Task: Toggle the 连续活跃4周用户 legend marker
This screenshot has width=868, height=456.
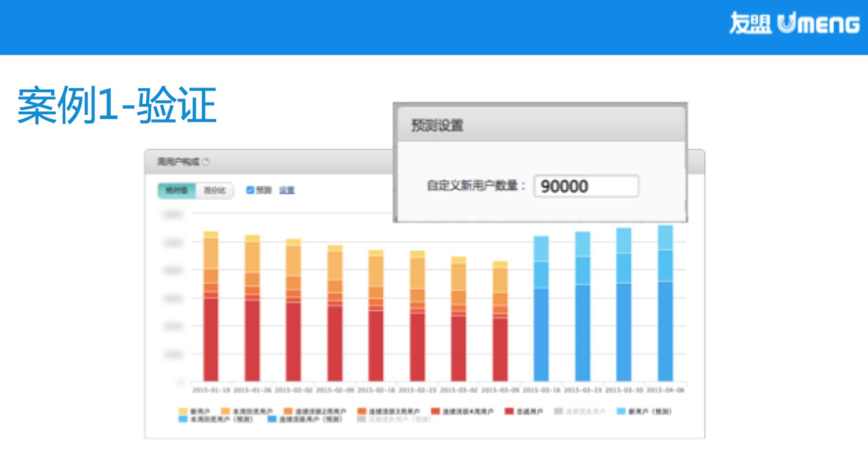Action: (x=435, y=411)
